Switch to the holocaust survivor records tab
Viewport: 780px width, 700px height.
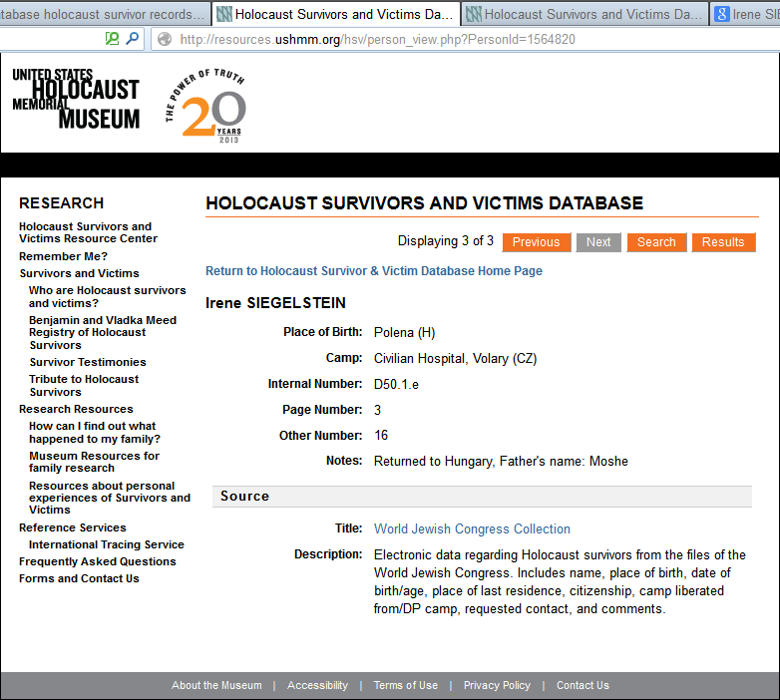(104, 14)
